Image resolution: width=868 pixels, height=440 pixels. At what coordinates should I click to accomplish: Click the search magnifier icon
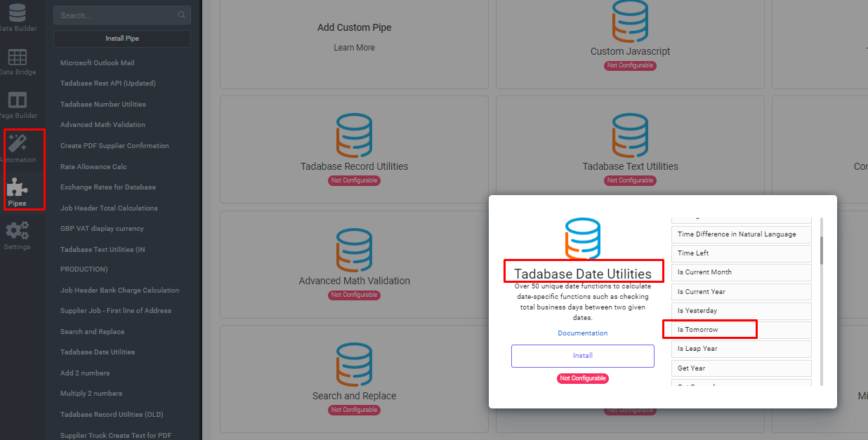pyautogui.click(x=181, y=15)
